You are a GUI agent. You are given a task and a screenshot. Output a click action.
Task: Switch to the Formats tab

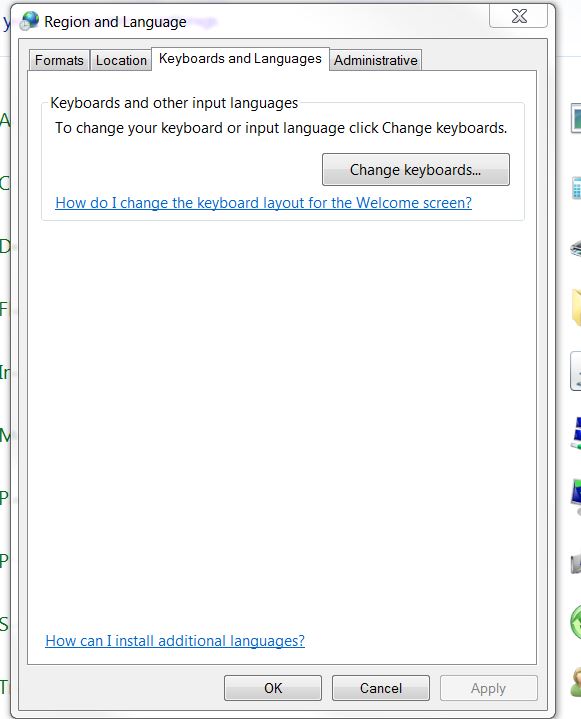point(60,60)
